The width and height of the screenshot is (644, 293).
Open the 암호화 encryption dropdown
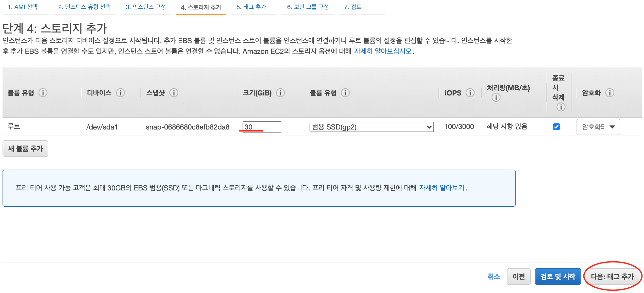point(598,127)
